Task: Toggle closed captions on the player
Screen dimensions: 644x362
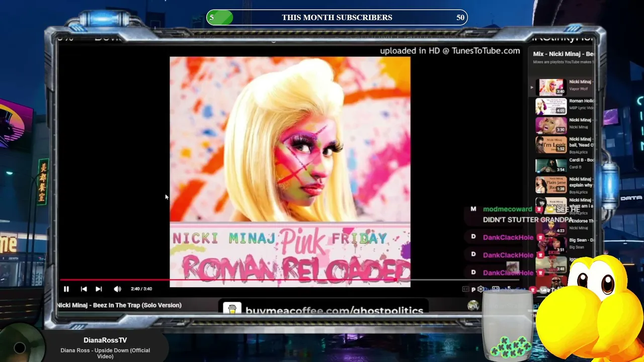Action: (466, 289)
